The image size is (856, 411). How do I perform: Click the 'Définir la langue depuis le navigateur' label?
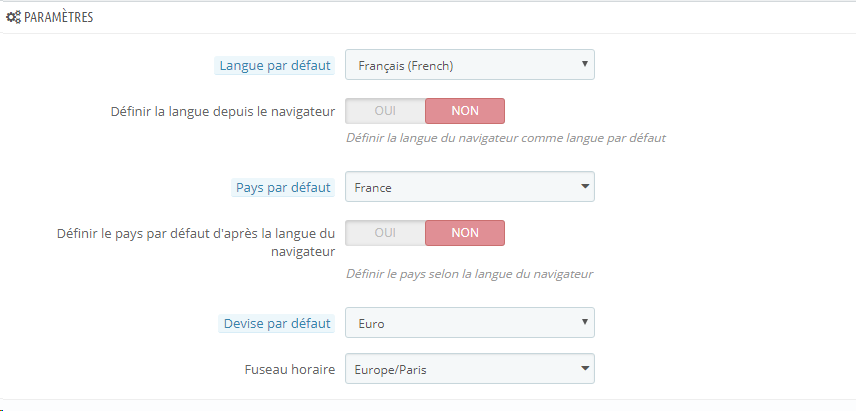222,111
